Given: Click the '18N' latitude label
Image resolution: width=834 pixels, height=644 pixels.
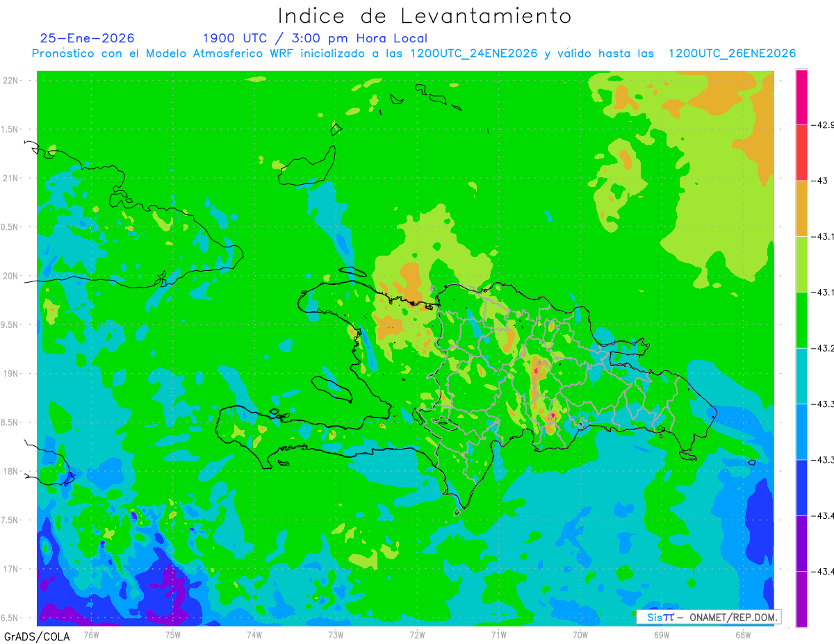Looking at the screenshot, I should pos(10,471).
